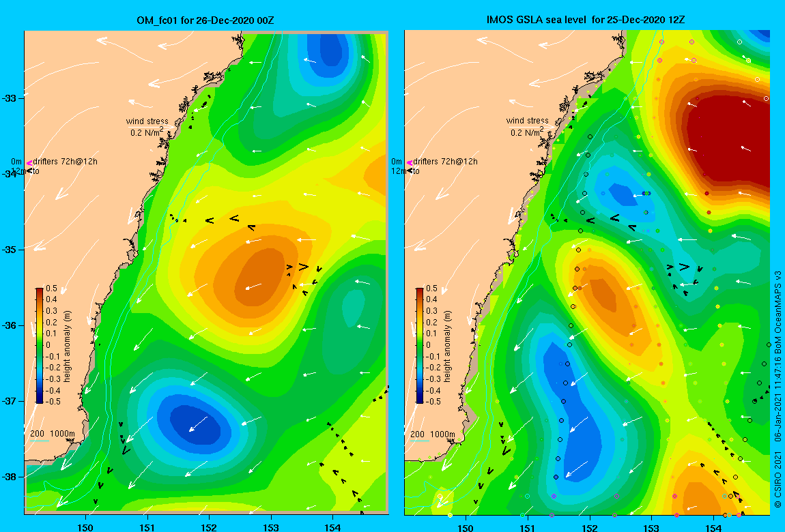Click the left panel title "OM_fc01 for 26-Dec-2020 00Z"
The width and height of the screenshot is (785, 532).
pyautogui.click(x=205, y=20)
